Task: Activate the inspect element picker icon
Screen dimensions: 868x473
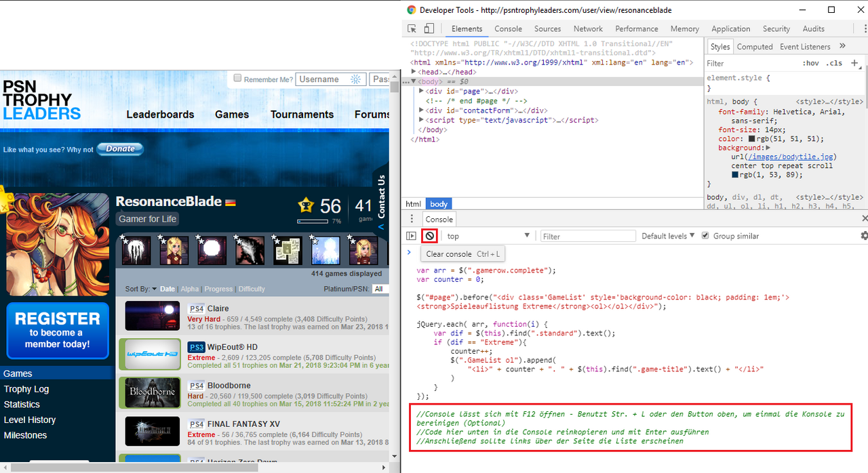Action: tap(412, 28)
